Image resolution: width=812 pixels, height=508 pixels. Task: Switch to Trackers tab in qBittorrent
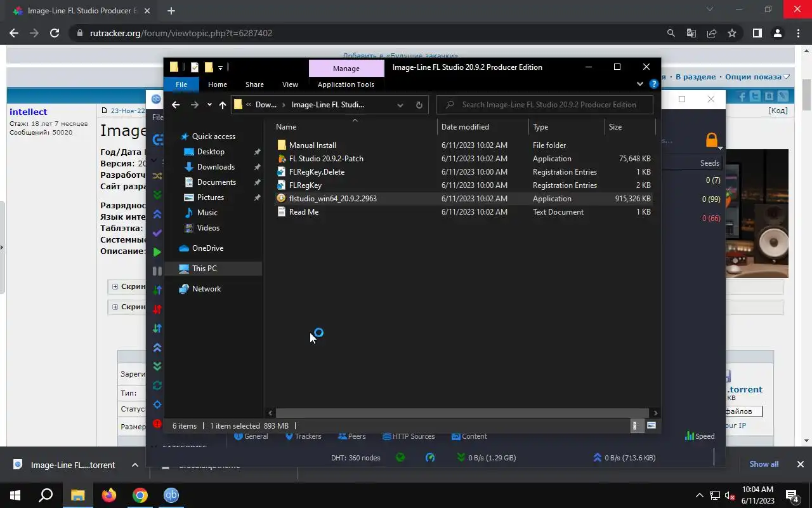303,436
